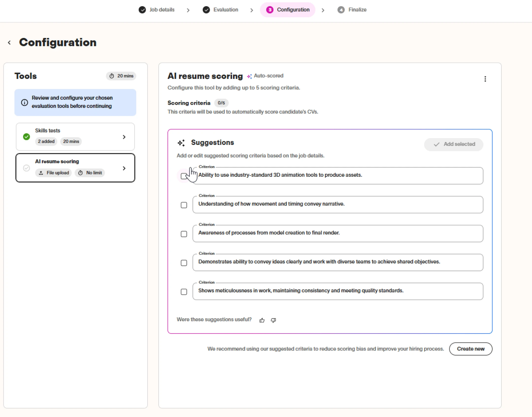
Task: Click the back arrow beside Configuration
Action: point(9,43)
